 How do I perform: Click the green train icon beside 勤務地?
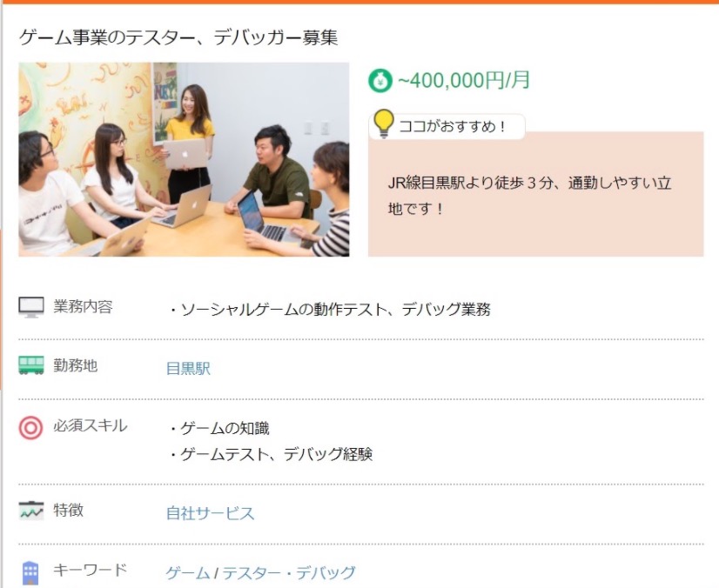(x=31, y=365)
